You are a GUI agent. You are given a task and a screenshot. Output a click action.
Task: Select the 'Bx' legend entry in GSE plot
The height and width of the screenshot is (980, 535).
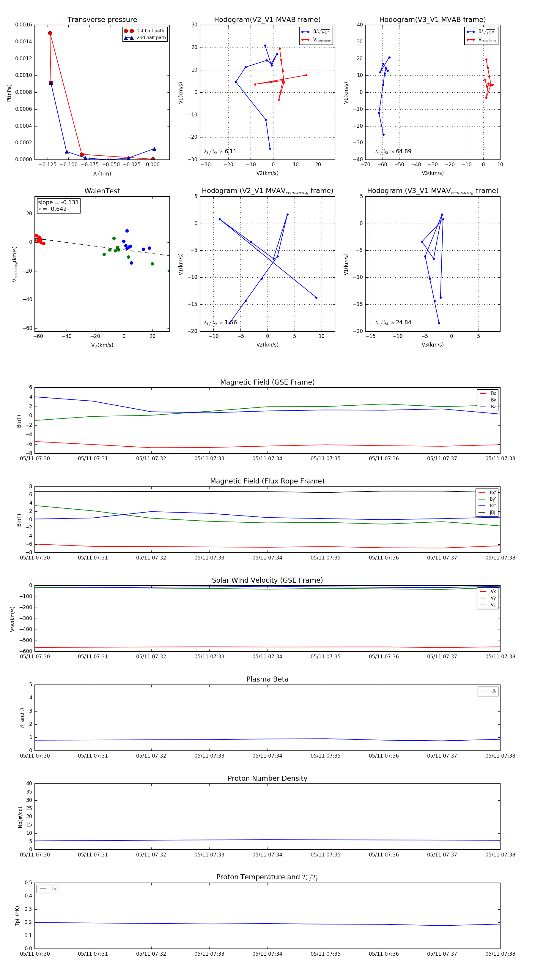tap(488, 393)
